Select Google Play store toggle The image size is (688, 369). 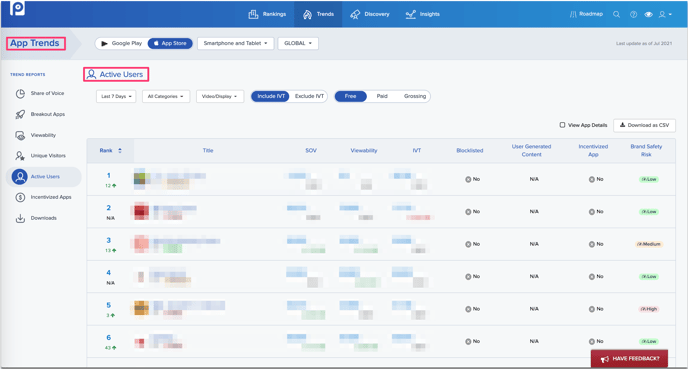[122, 43]
